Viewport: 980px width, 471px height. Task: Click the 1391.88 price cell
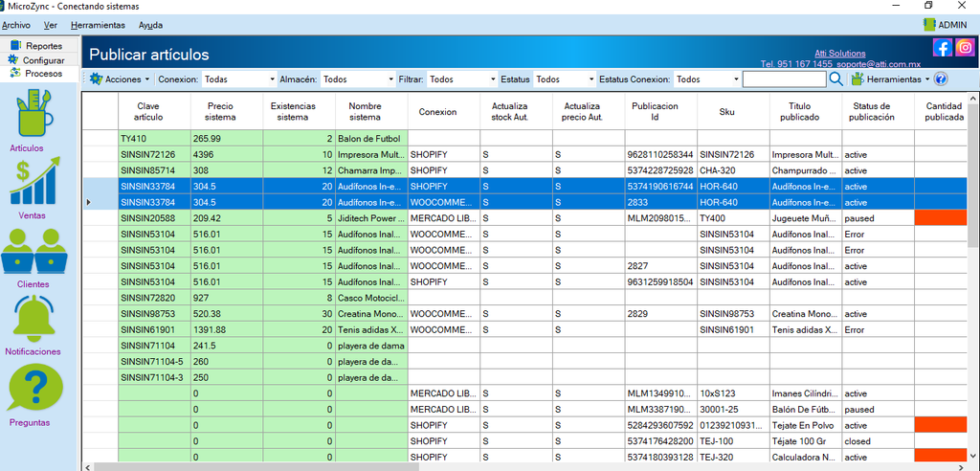point(227,329)
